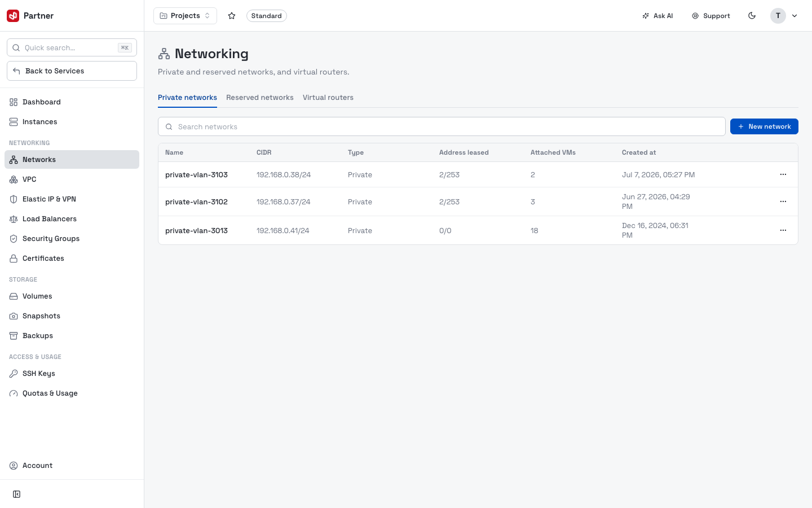Viewport: 812px width, 508px height.
Task: Click Quotas & Usage gauge icon
Action: [x=14, y=393]
